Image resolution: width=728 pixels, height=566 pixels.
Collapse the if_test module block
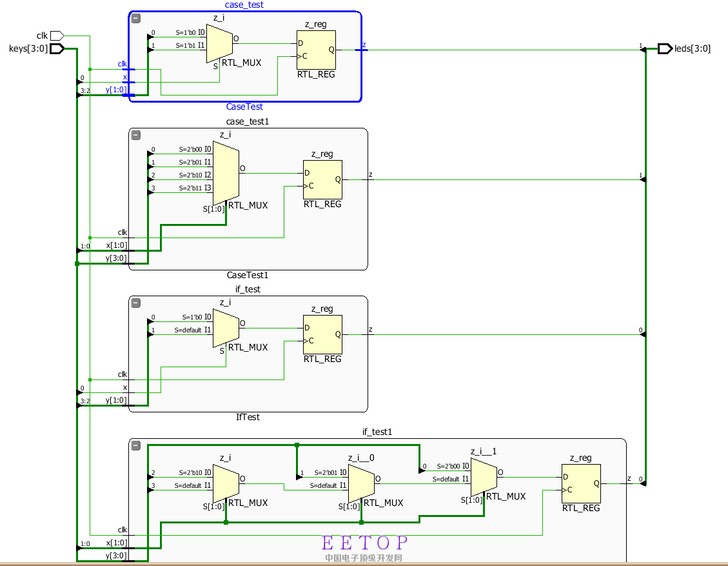pyautogui.click(x=136, y=303)
